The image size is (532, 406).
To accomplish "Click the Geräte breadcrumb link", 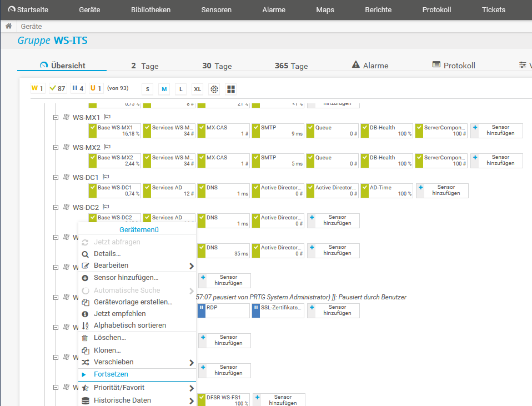I will click(31, 27).
